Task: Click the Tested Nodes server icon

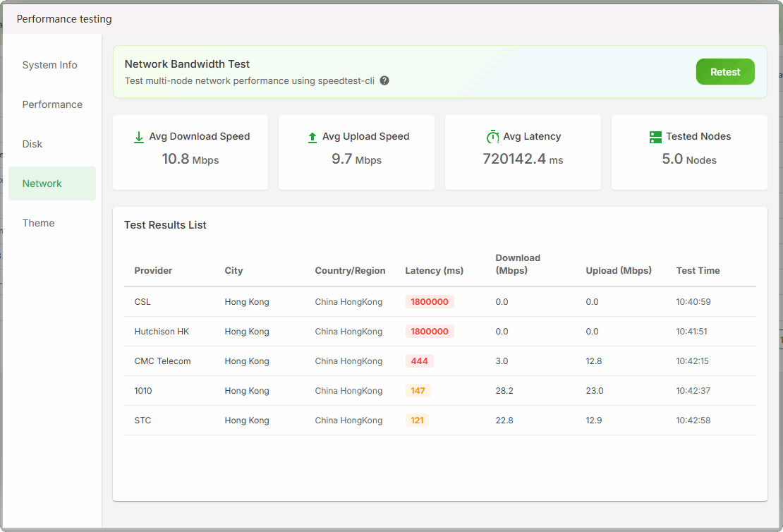Action: [x=655, y=137]
